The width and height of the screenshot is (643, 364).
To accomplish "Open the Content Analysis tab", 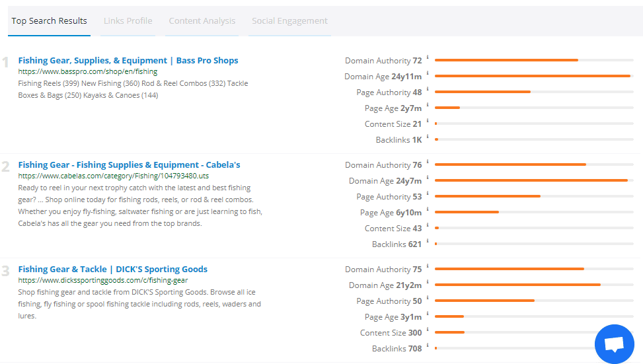I will [202, 21].
